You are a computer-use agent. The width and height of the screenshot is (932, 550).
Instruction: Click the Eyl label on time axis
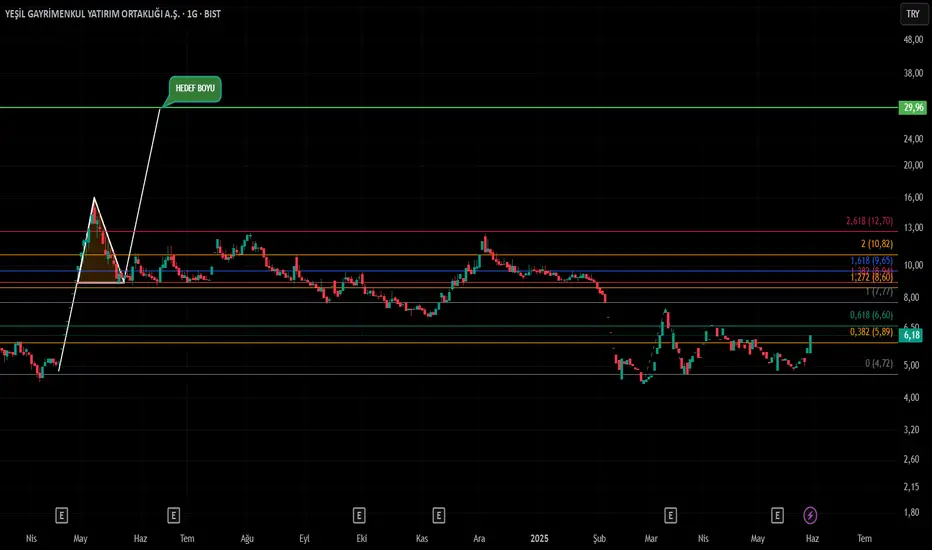(304, 538)
